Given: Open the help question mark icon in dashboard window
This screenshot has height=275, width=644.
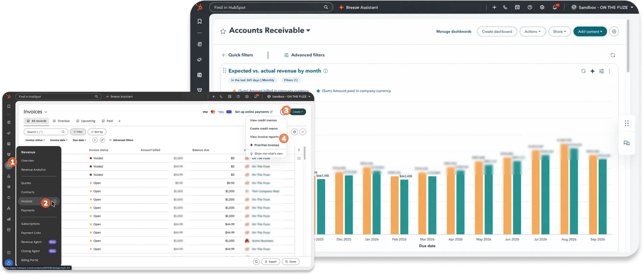Looking at the screenshot, I should pyautogui.click(x=530, y=8).
